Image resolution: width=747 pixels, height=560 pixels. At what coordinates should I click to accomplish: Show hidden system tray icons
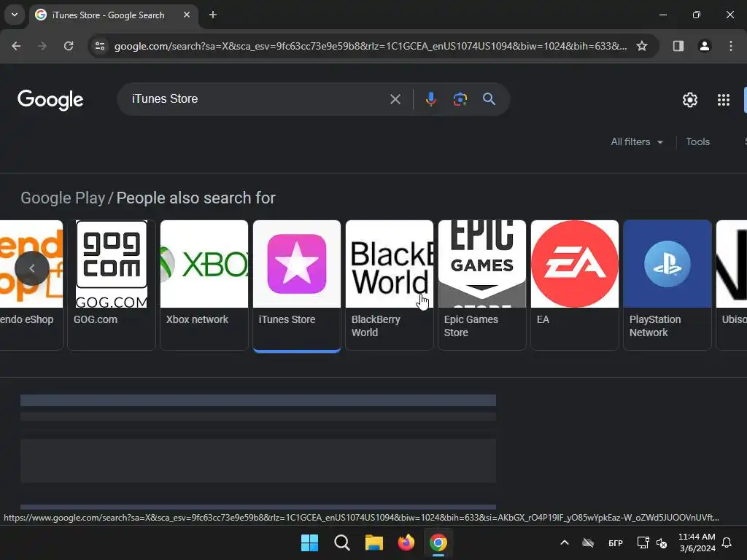(565, 542)
